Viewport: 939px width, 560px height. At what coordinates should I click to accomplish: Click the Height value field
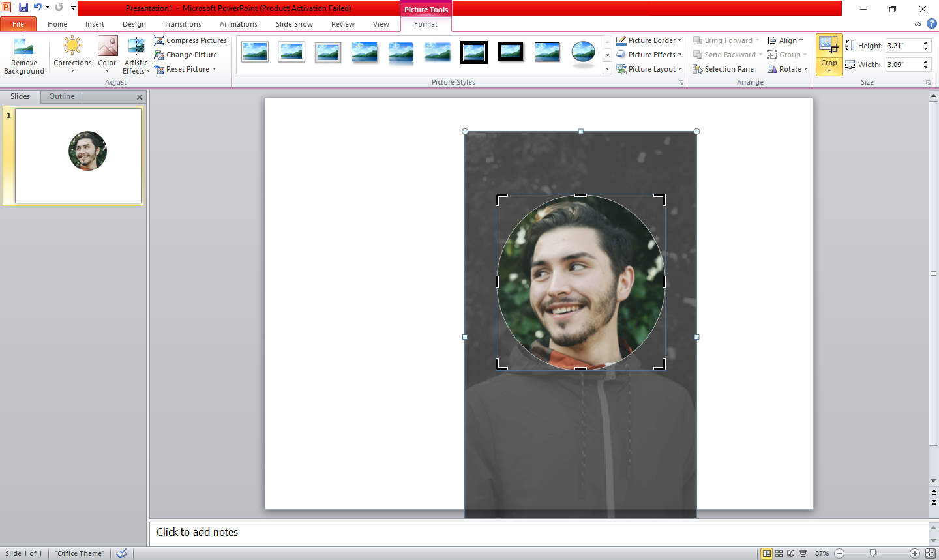click(903, 46)
